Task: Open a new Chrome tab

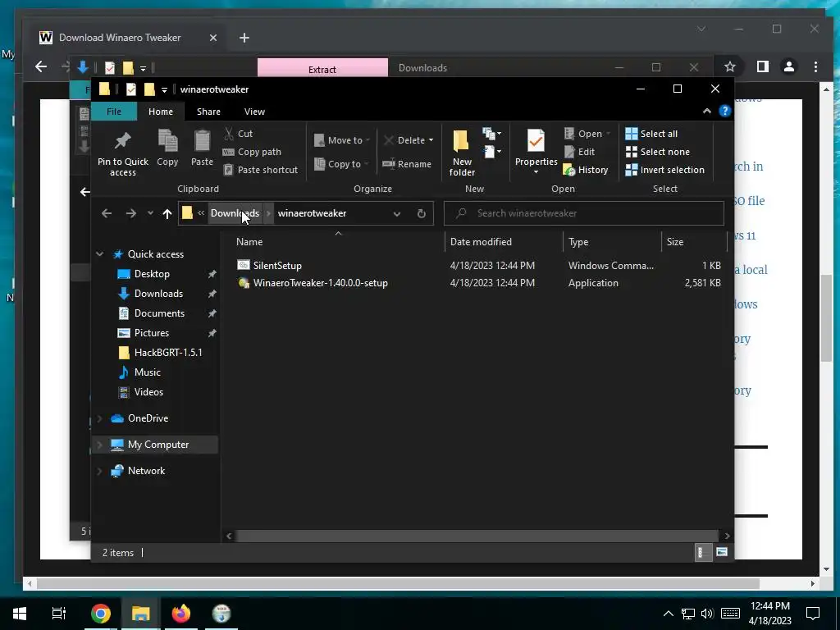Action: (x=244, y=38)
